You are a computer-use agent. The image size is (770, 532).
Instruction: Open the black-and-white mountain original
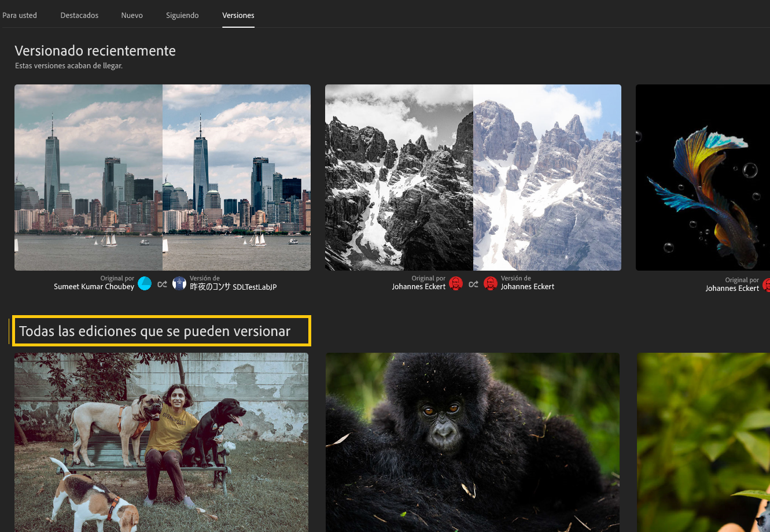(x=399, y=178)
